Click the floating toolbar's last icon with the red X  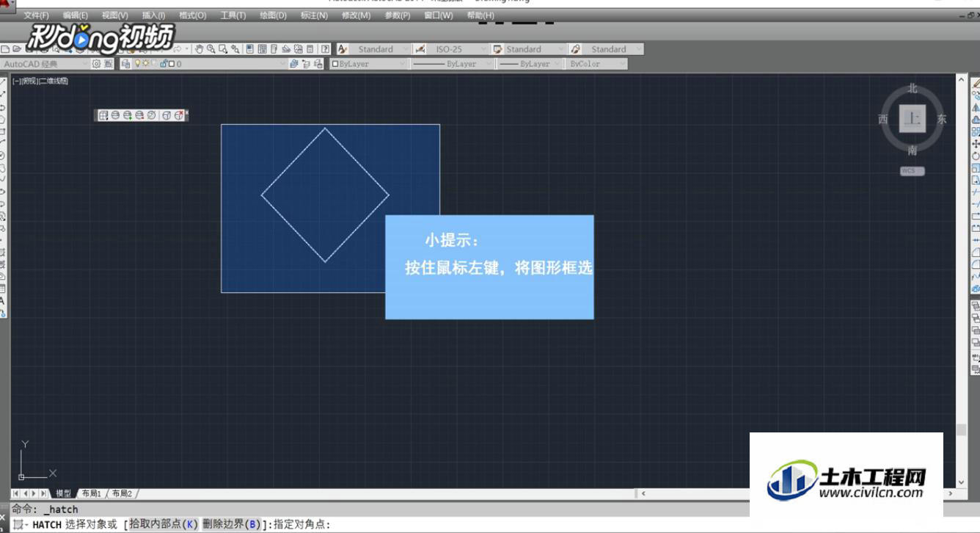tap(179, 115)
